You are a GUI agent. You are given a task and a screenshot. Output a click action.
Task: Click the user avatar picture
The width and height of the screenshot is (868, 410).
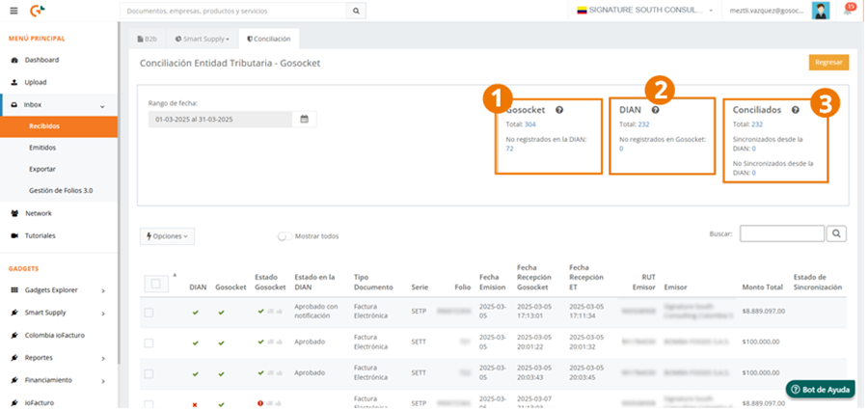821,11
